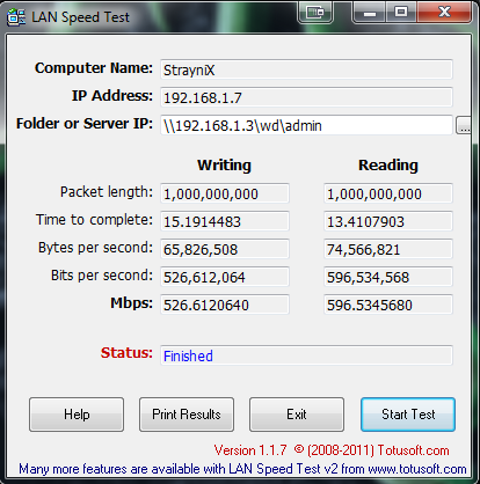Select the Writing Mbps result box
The width and height of the screenshot is (480, 484).
pos(225,304)
